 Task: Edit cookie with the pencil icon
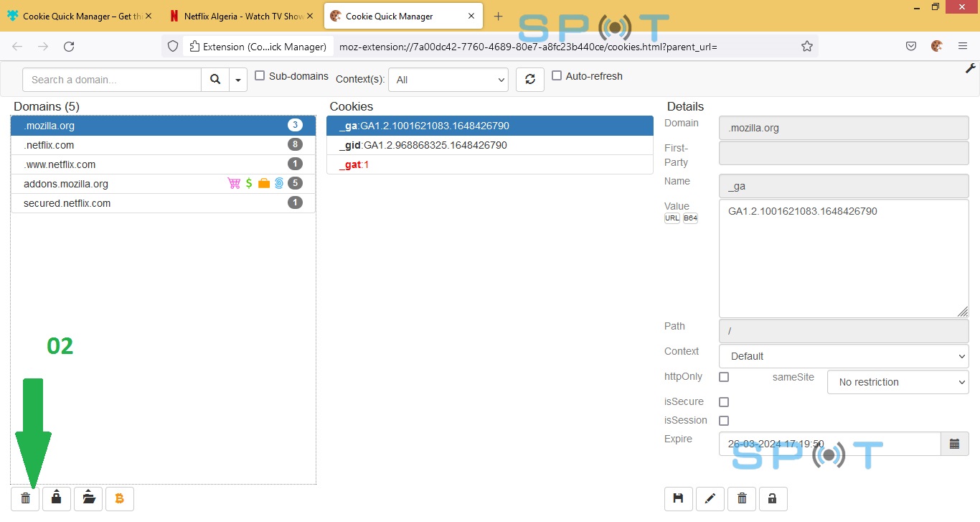(x=710, y=498)
